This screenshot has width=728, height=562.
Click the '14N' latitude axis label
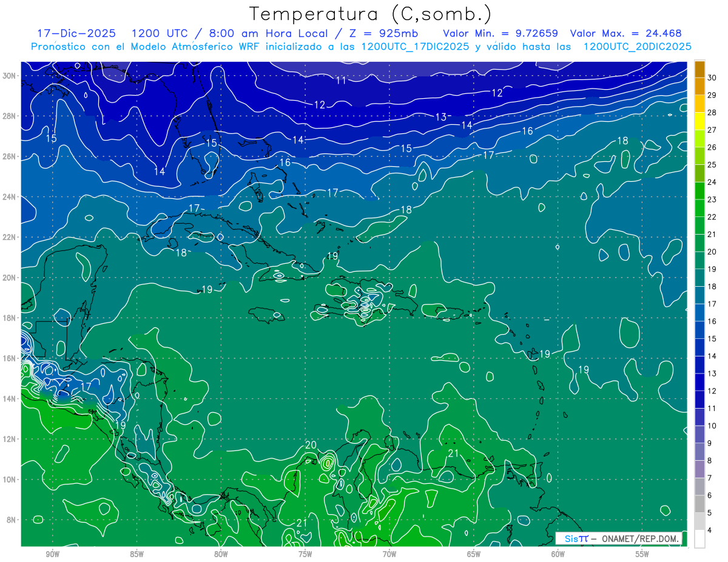coord(9,398)
